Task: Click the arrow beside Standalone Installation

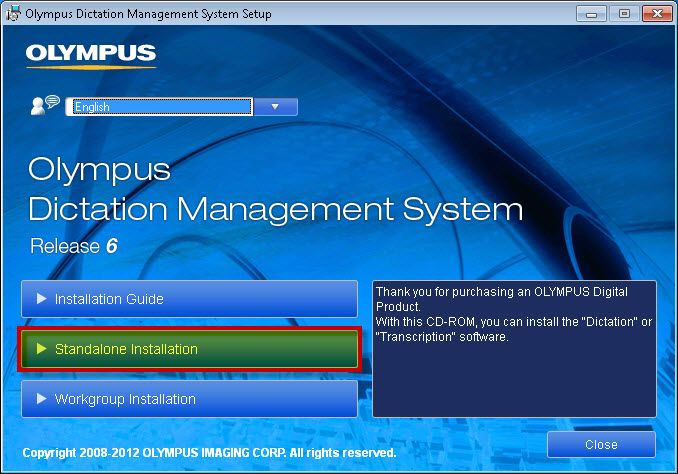Action: point(42,349)
